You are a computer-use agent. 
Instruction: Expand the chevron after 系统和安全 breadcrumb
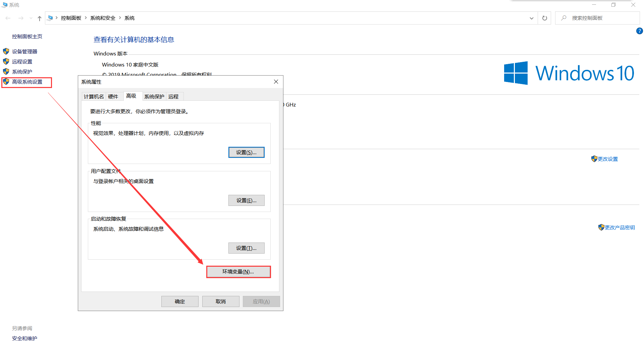click(120, 18)
